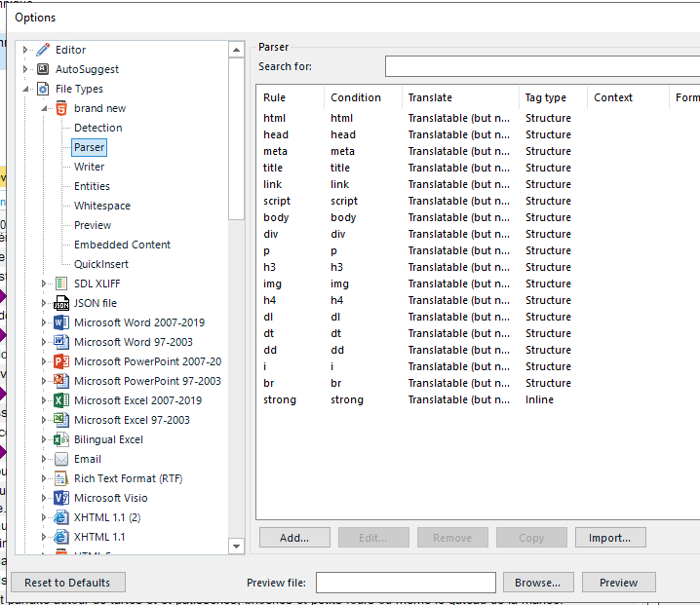The height and width of the screenshot is (605, 700).
Task: Select the html rule row
Action: point(478,118)
